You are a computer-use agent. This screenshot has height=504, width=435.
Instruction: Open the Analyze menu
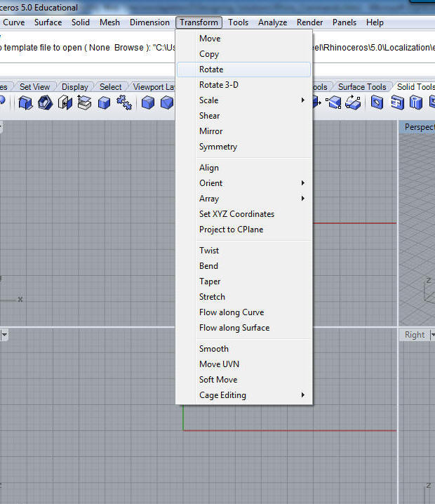[x=273, y=22]
